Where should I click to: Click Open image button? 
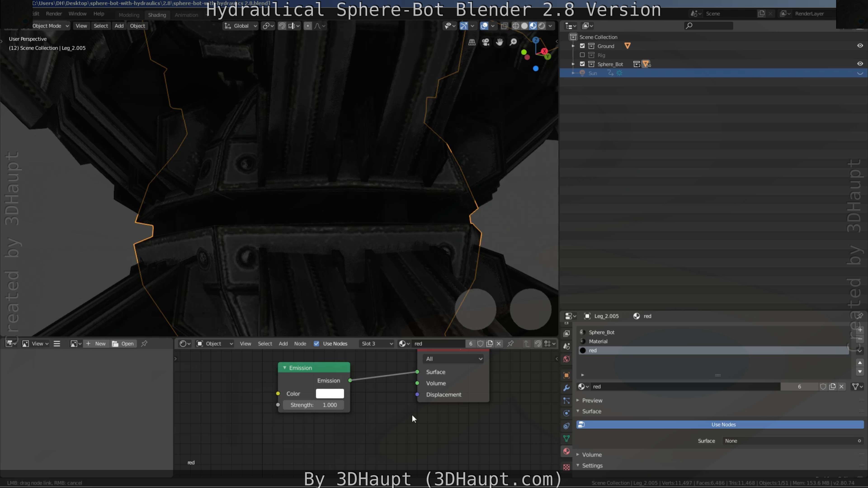click(123, 343)
